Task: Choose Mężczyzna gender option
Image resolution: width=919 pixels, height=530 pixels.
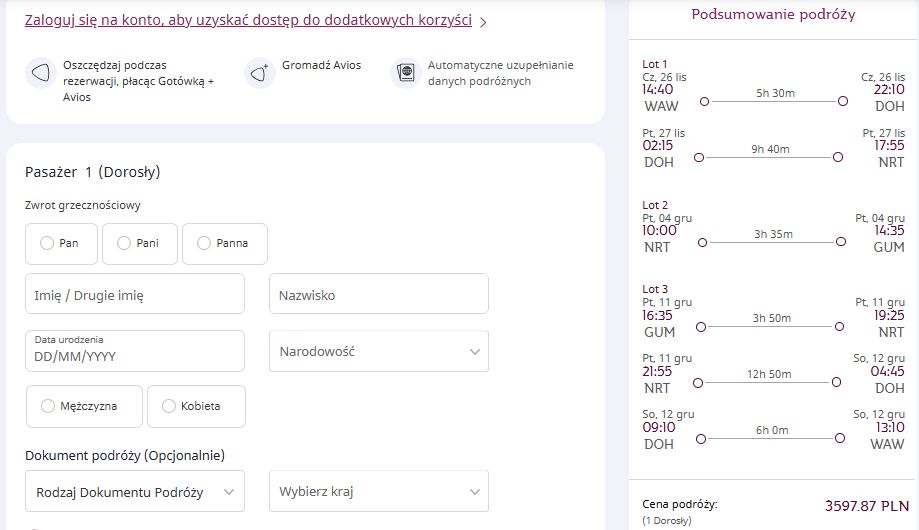Action: click(84, 406)
